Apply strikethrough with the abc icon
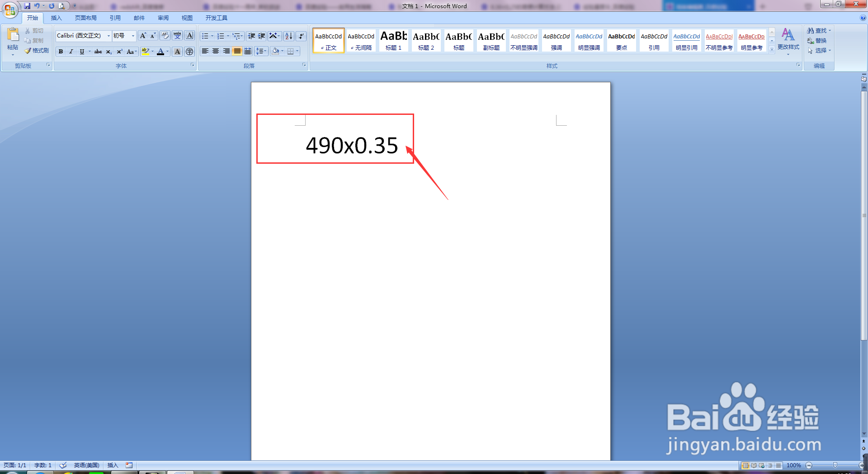The width and height of the screenshot is (868, 474). coord(98,52)
